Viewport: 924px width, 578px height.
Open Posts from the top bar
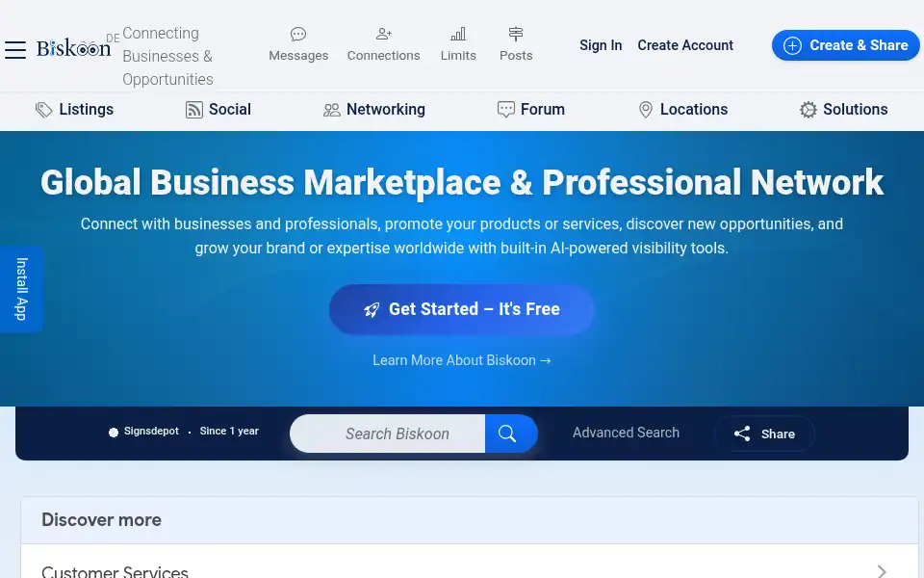516,45
